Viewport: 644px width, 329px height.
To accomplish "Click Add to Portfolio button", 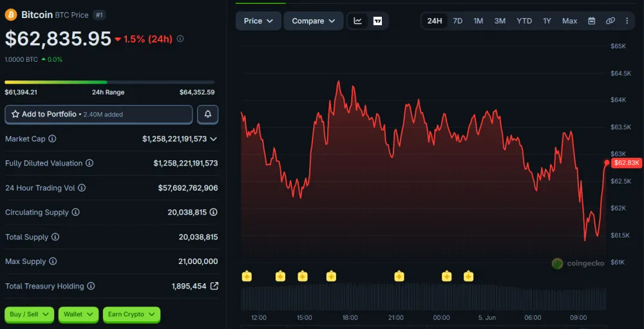I will coord(99,114).
